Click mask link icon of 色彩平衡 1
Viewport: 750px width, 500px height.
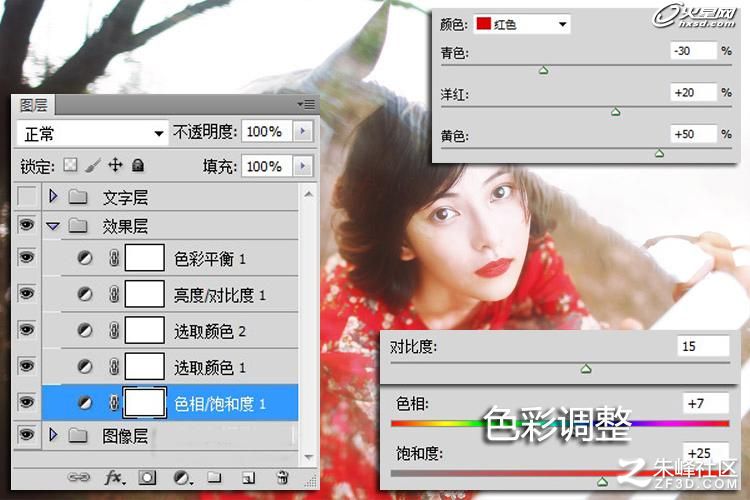click(x=114, y=258)
